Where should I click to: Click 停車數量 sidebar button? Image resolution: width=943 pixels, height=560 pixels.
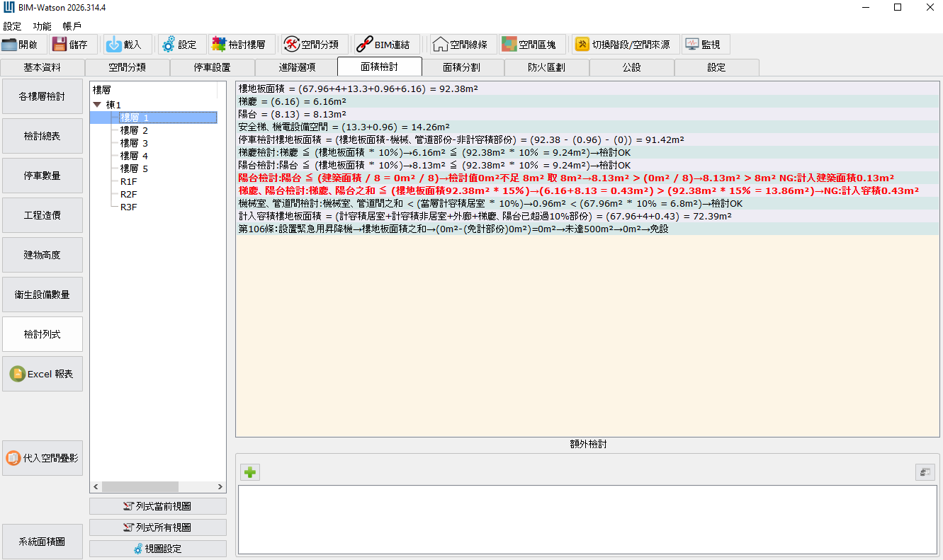pos(43,176)
